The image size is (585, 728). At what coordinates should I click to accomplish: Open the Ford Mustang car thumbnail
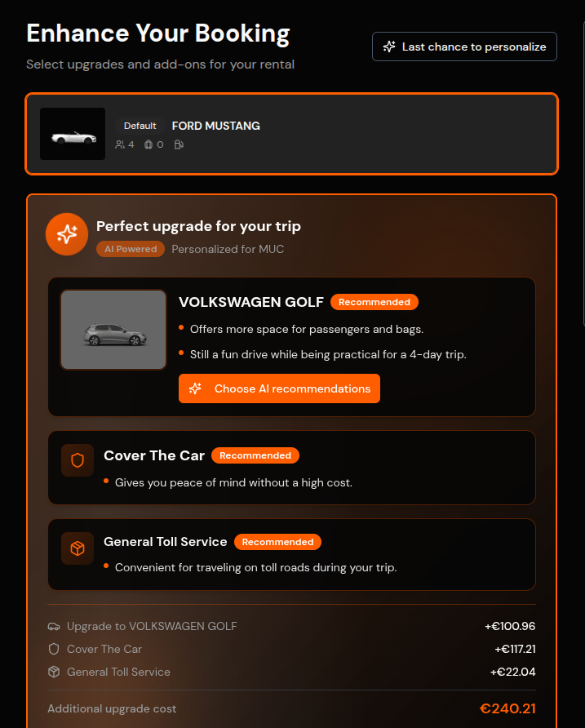[x=73, y=134]
